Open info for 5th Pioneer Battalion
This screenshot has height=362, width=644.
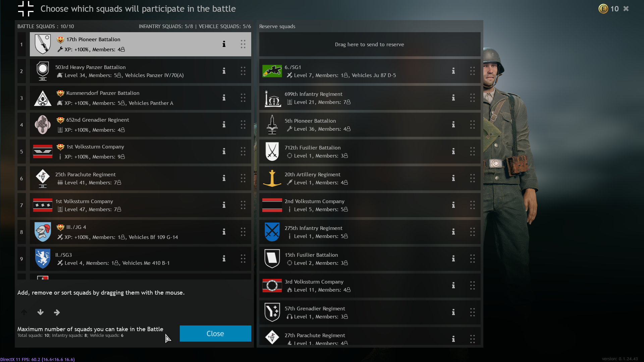coord(453,125)
